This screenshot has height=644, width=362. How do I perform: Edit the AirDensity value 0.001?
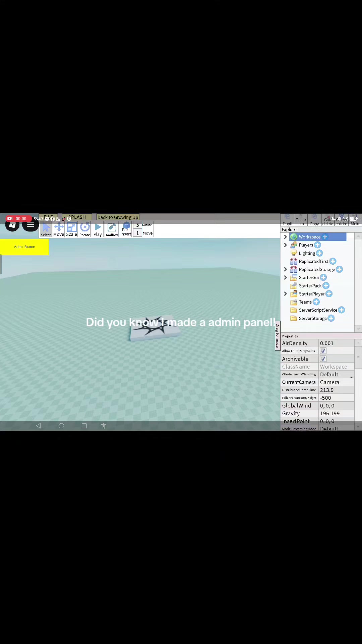tap(337, 343)
